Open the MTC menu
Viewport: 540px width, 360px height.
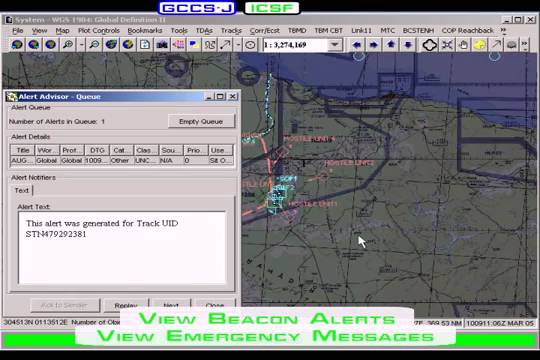387,31
